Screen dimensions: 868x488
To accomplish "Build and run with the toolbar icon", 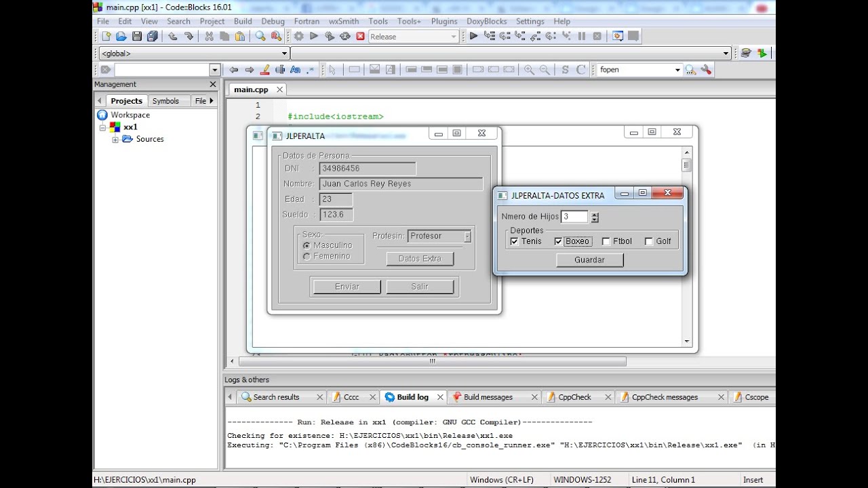I will (x=330, y=37).
